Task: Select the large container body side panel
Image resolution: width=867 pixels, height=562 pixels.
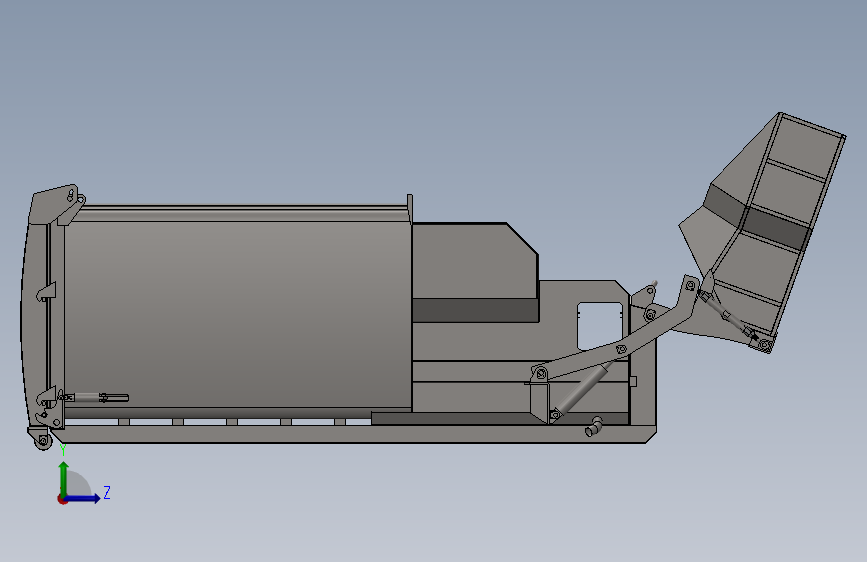Action: 238,313
